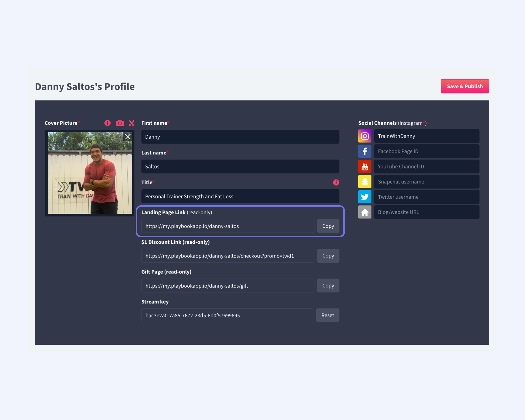Focus the YouTube Channel ID field
Viewport: 525px width, 420px height.
(x=427, y=166)
